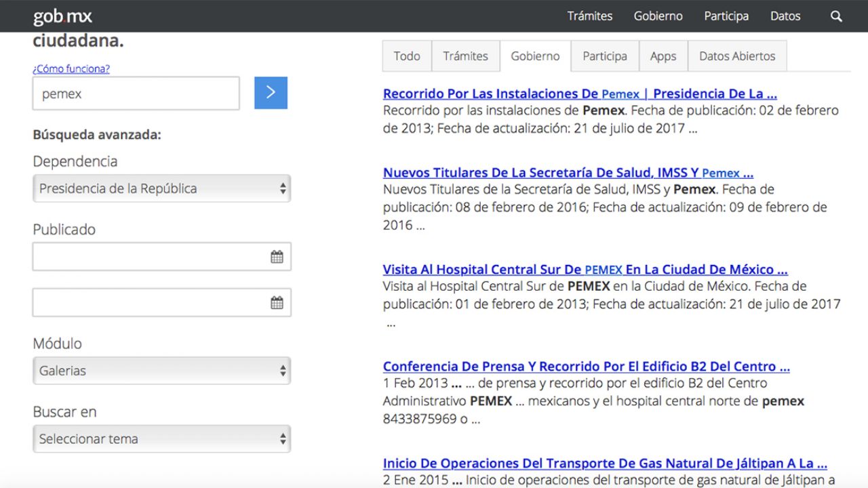
Task: Open Participa in the top navigation
Action: 726,16
